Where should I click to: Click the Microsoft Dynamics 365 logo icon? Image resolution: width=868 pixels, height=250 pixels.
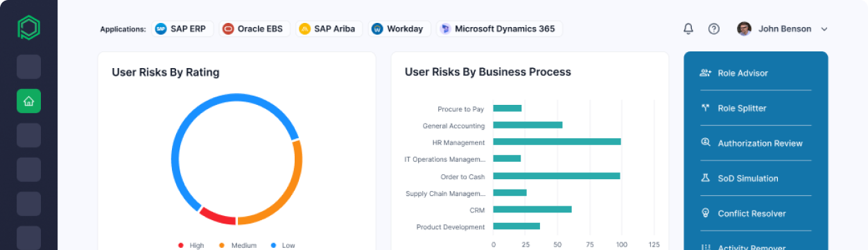pyautogui.click(x=445, y=28)
